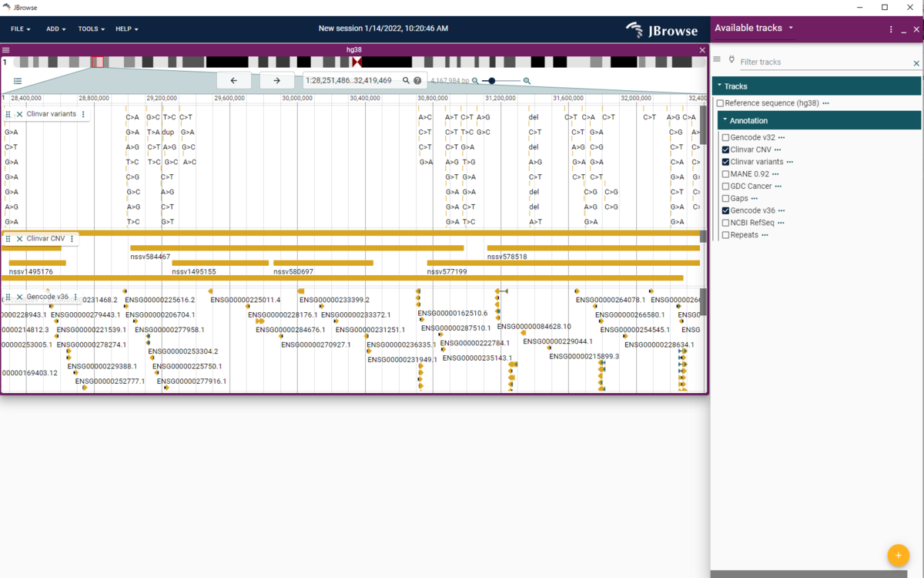This screenshot has width=924, height=578.
Task: Open the track selector hamburger menu
Action: (x=717, y=59)
